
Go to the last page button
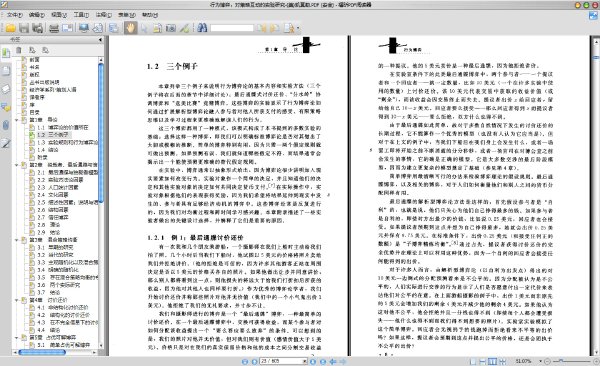(x=323, y=361)
